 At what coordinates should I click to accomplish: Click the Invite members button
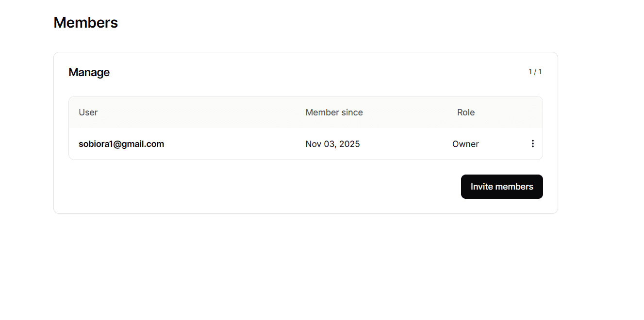tap(502, 187)
